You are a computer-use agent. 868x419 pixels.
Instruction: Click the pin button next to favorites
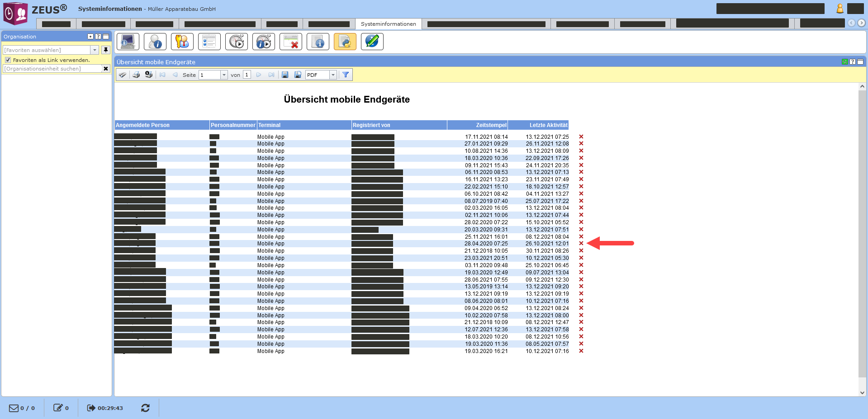106,50
